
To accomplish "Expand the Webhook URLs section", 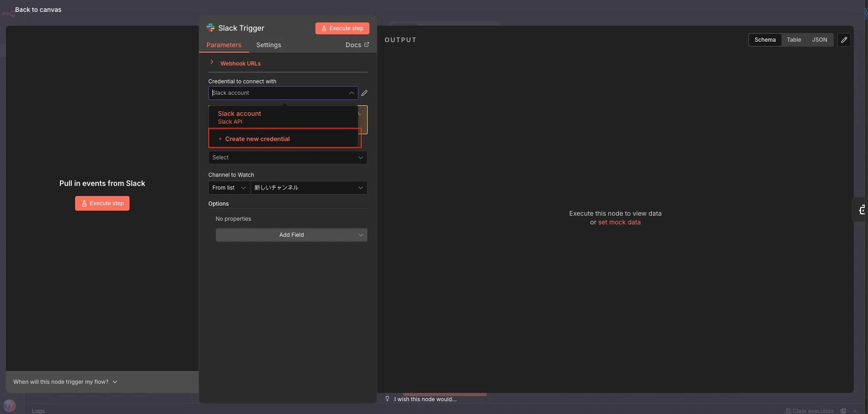I will tap(240, 63).
